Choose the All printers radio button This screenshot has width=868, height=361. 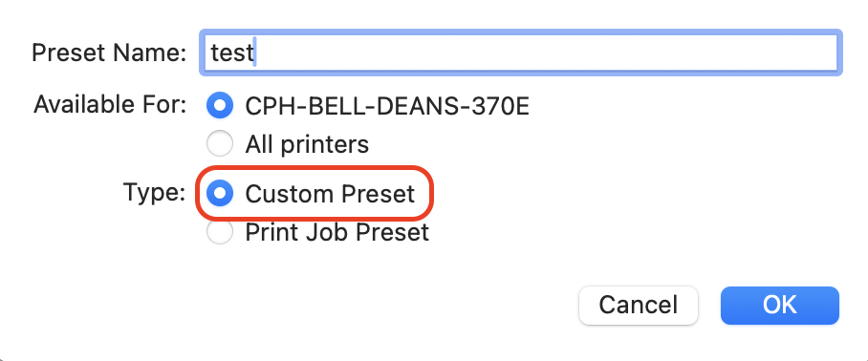pyautogui.click(x=220, y=144)
